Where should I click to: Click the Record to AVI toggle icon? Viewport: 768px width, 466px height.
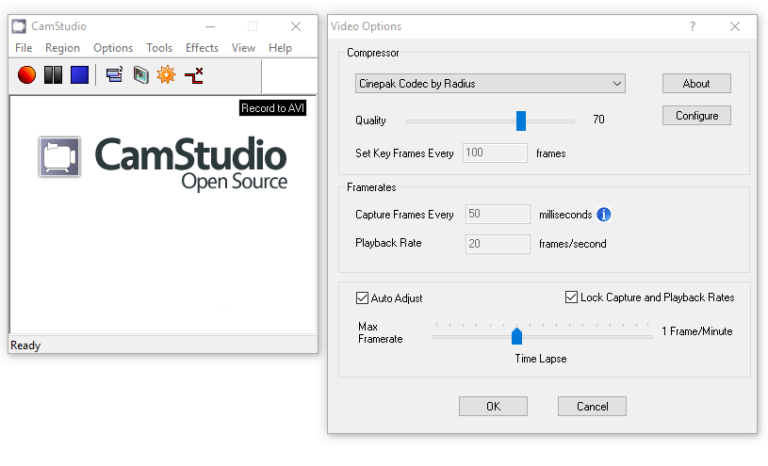point(194,75)
